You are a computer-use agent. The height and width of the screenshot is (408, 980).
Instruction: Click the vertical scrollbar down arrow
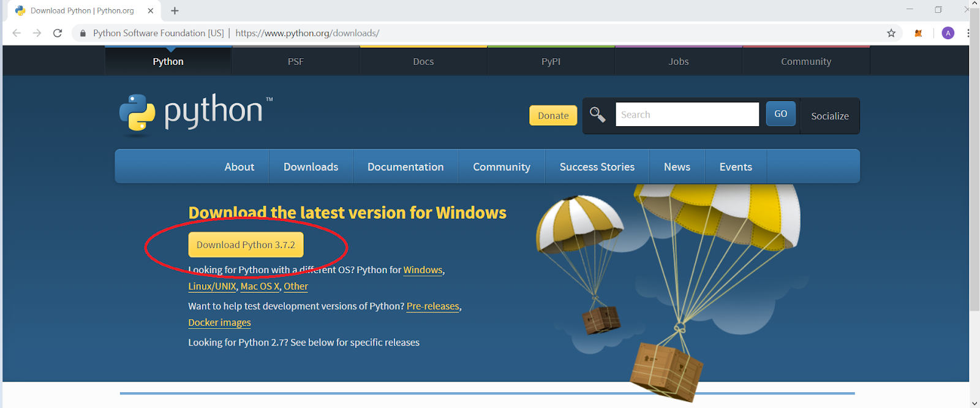click(974, 403)
